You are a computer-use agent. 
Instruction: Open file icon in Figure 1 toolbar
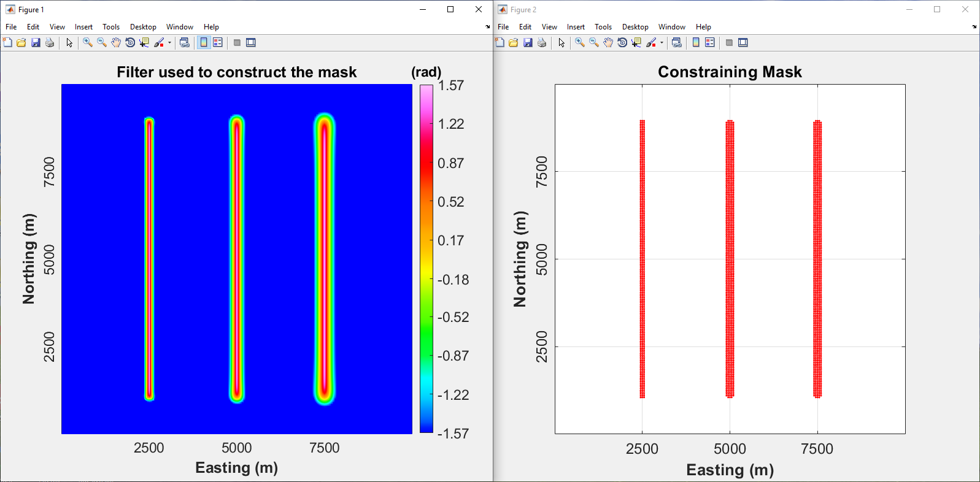click(x=21, y=42)
